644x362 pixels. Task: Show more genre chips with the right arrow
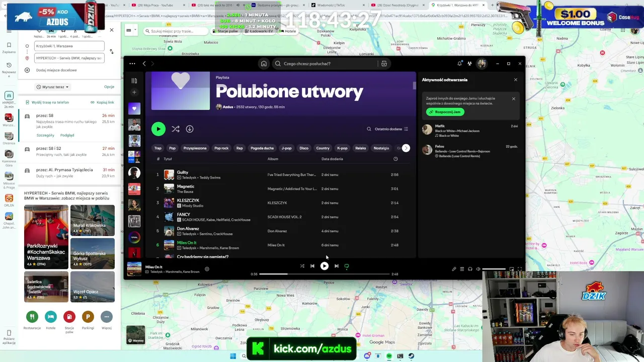(x=406, y=148)
